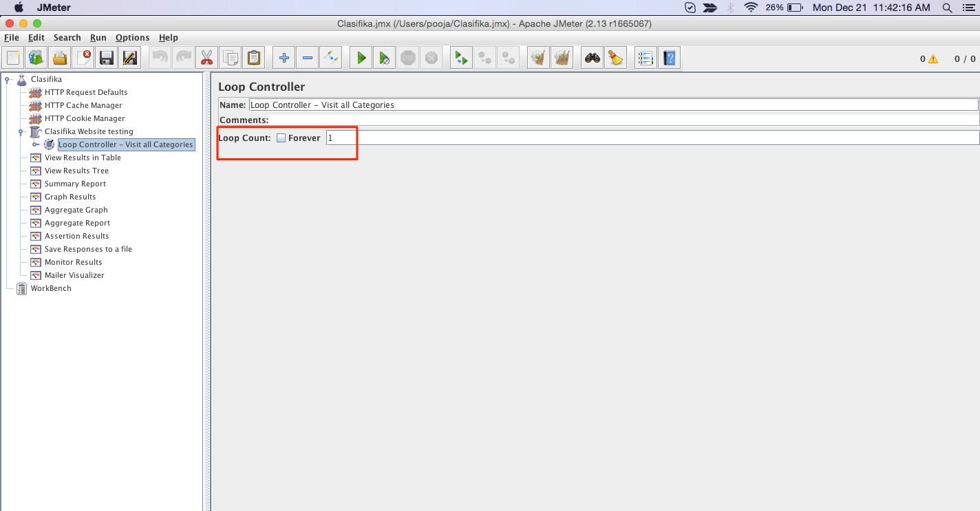The width and height of the screenshot is (980, 511).
Task: Open the Run menu
Action: 98,38
